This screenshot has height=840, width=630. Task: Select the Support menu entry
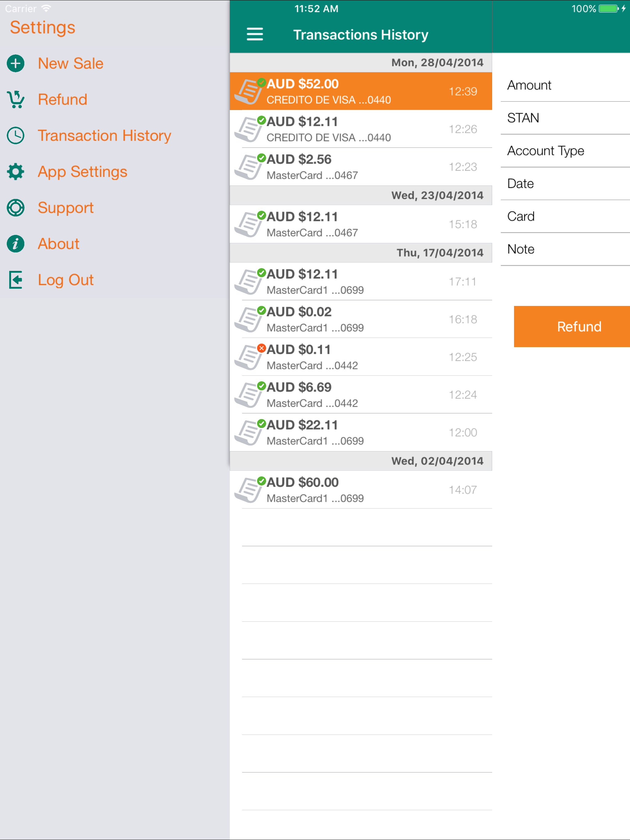tap(65, 208)
